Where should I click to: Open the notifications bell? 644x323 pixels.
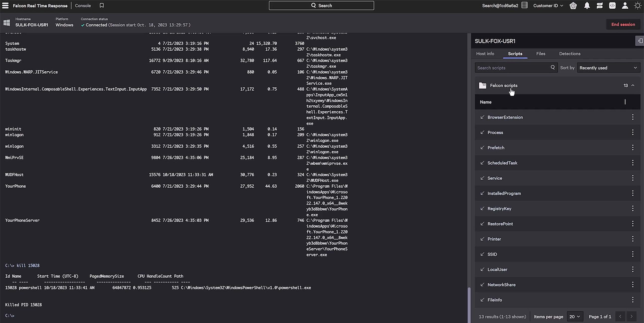(587, 5)
